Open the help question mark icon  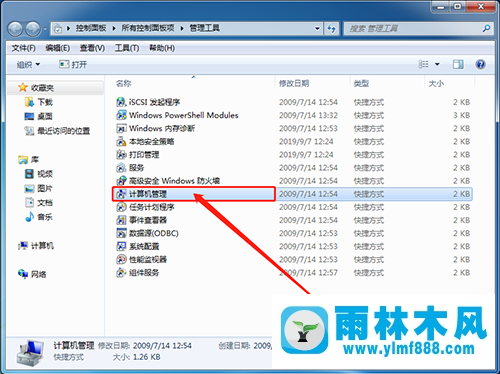point(480,64)
